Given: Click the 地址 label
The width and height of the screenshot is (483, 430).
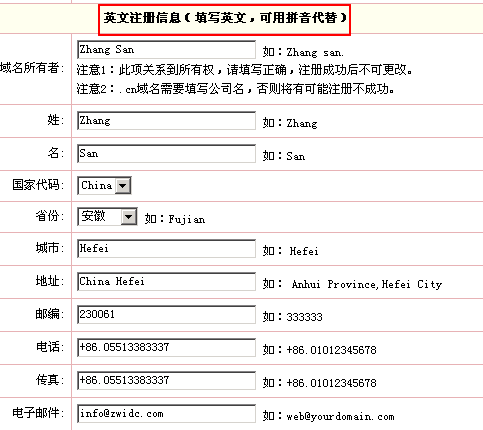Looking at the screenshot, I should tap(50, 281).
